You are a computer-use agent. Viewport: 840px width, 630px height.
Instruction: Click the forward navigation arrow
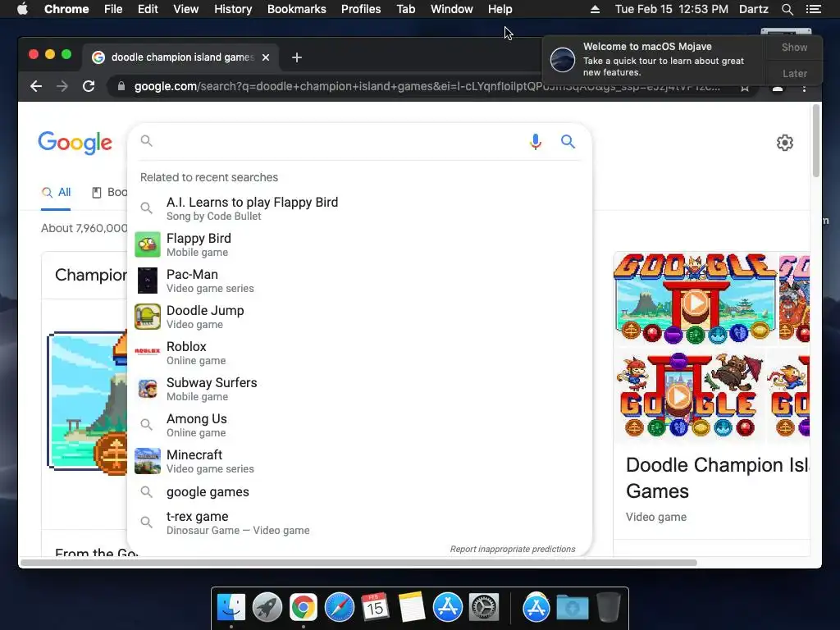pyautogui.click(x=62, y=86)
